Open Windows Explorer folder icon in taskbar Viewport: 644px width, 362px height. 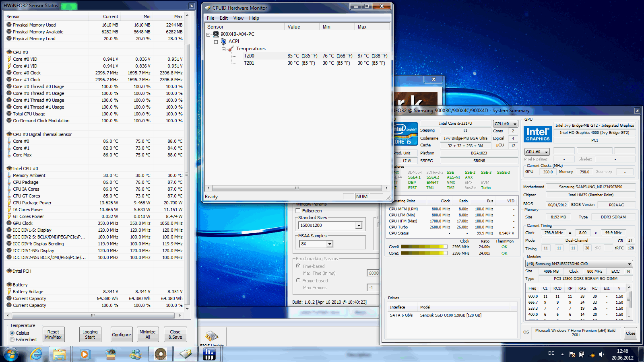point(60,354)
